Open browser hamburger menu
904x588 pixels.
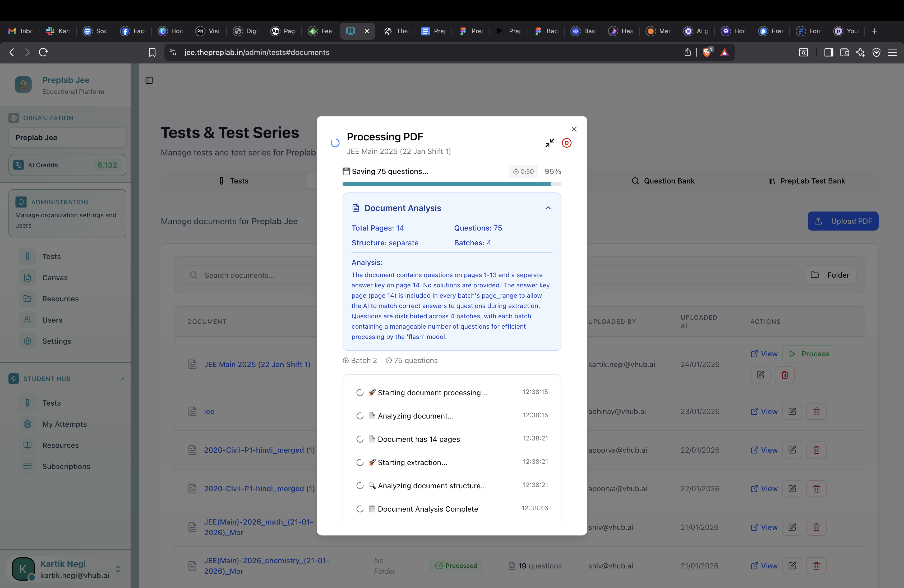click(x=892, y=52)
